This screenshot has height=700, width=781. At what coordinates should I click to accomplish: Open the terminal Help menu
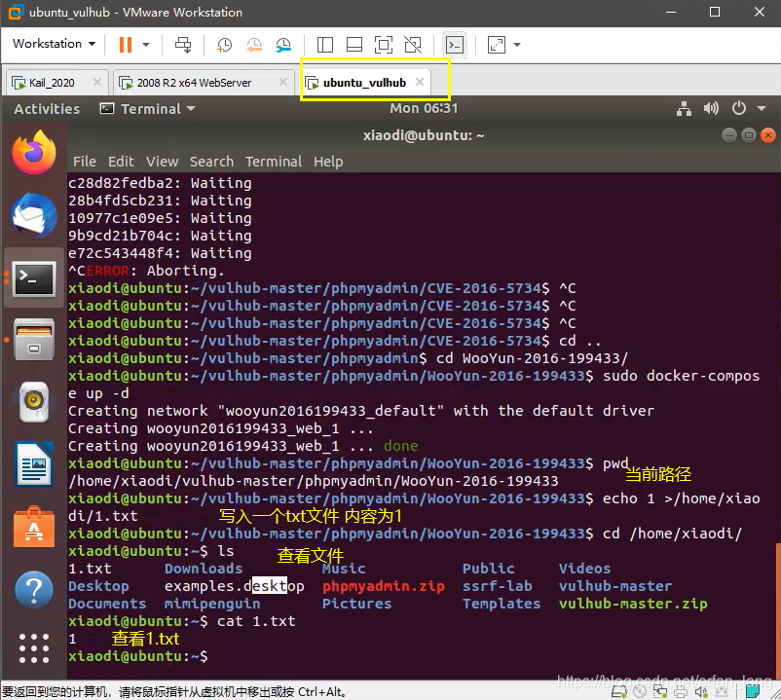click(328, 162)
